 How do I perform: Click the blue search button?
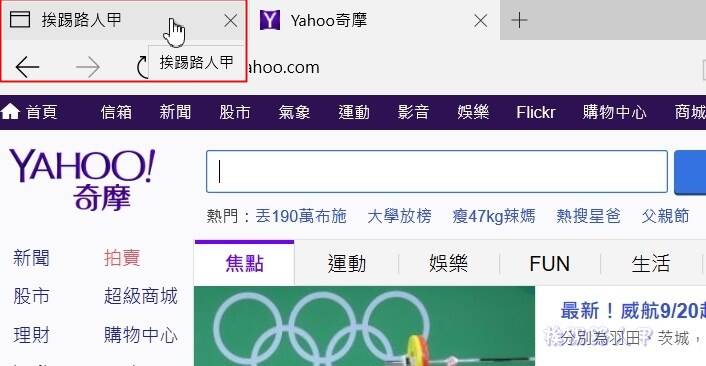(690, 172)
